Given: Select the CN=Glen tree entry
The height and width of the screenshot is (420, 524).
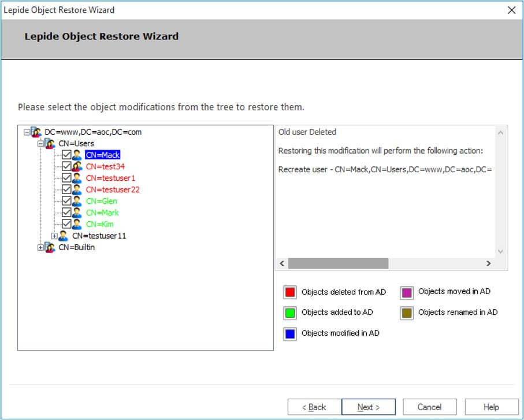Looking at the screenshot, I should point(102,201).
